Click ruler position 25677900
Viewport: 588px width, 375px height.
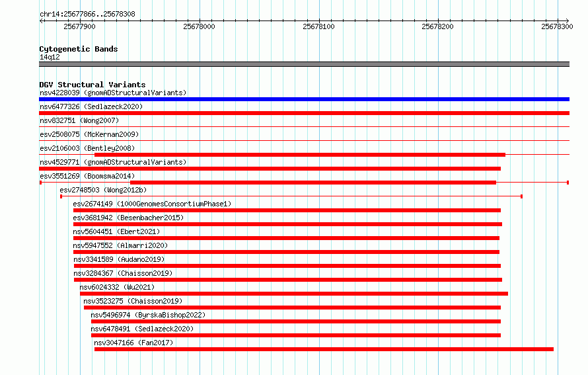(79, 26)
